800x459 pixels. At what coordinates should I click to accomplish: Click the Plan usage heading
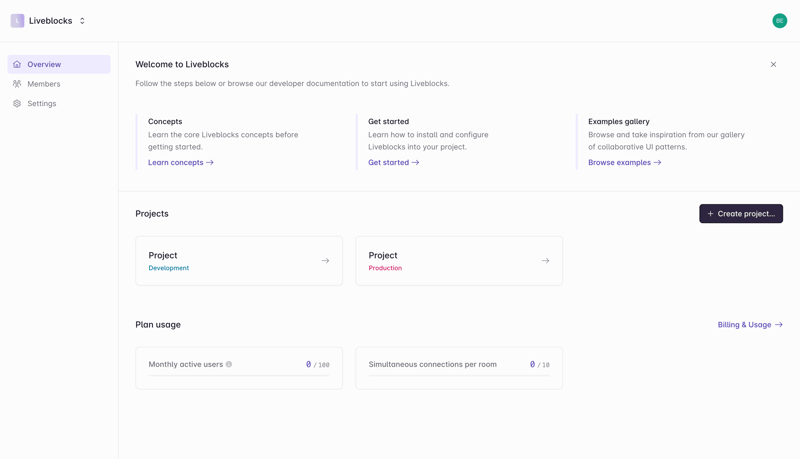[158, 324]
